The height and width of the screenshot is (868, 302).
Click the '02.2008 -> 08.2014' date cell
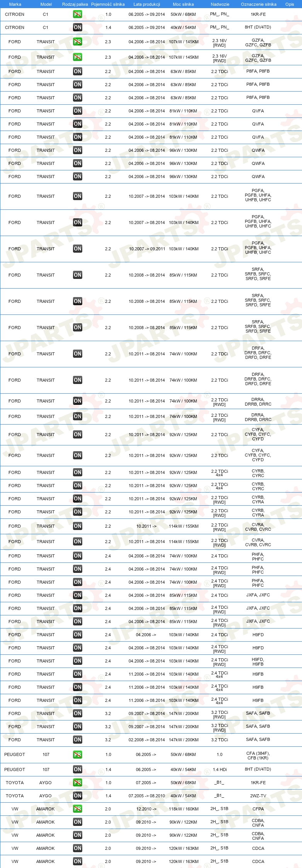[x=147, y=740]
